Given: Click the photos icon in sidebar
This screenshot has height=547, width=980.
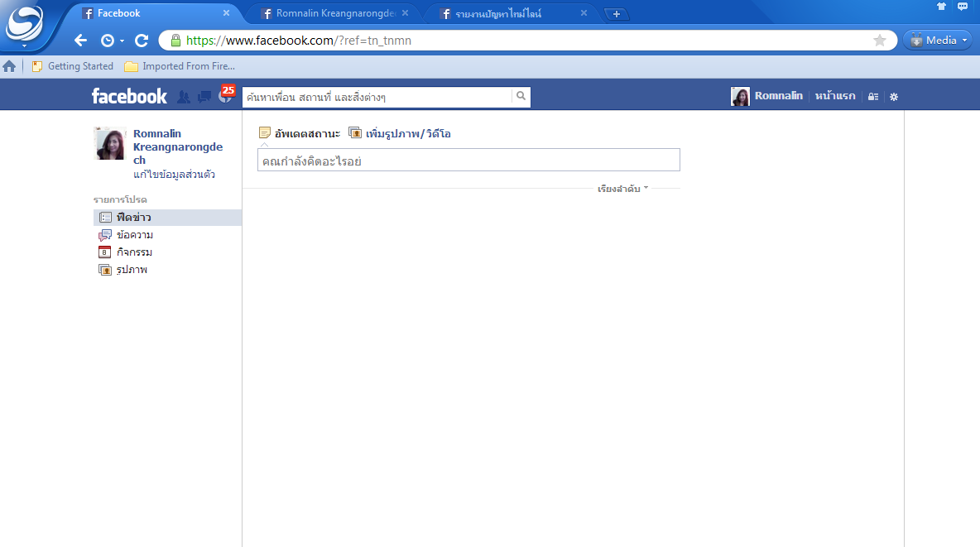Looking at the screenshot, I should 105,270.
